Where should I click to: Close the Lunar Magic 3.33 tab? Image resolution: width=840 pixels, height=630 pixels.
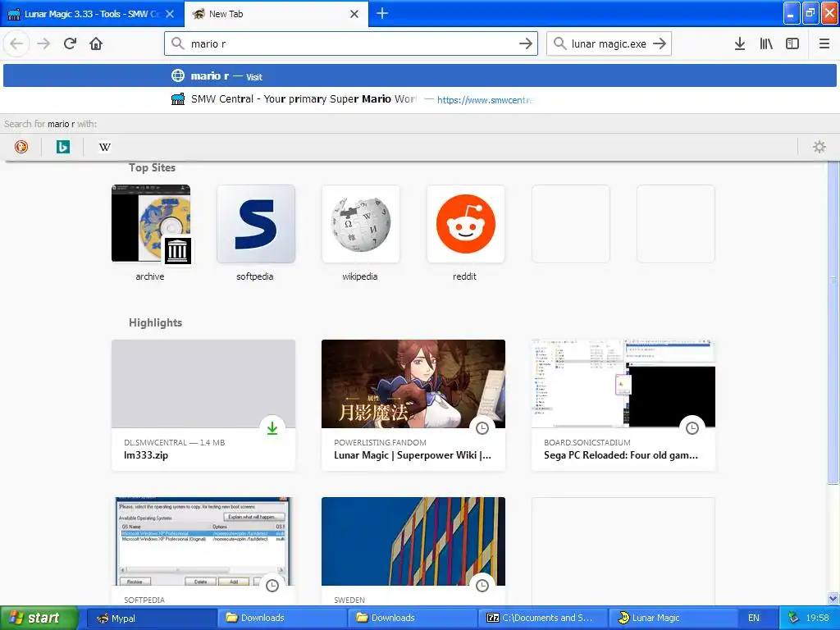(170, 14)
